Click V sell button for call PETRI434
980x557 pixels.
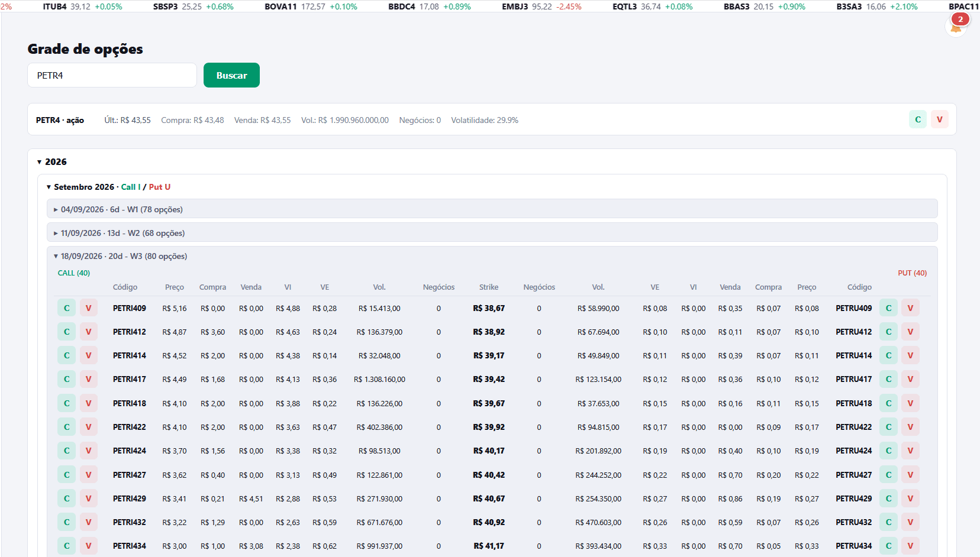(89, 546)
